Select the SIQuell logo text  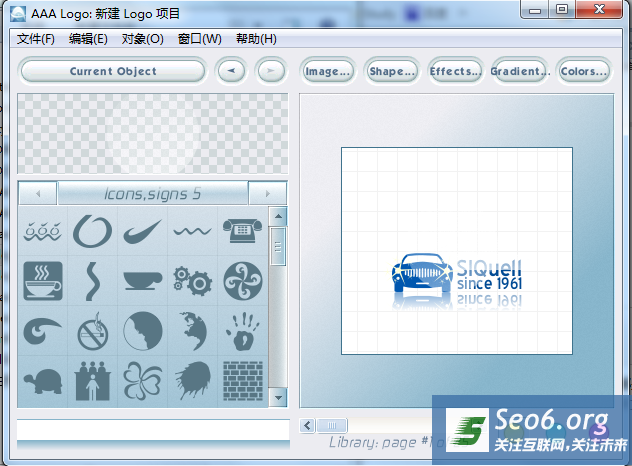[489, 268]
